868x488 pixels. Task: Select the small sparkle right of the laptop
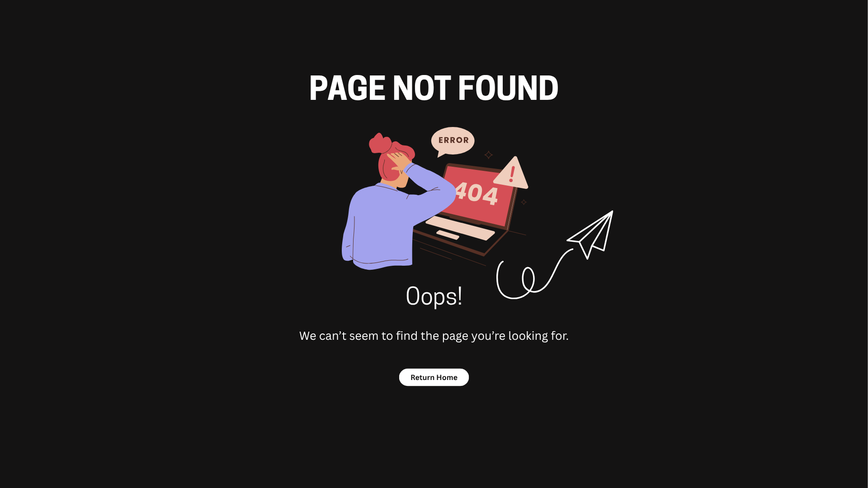click(524, 202)
